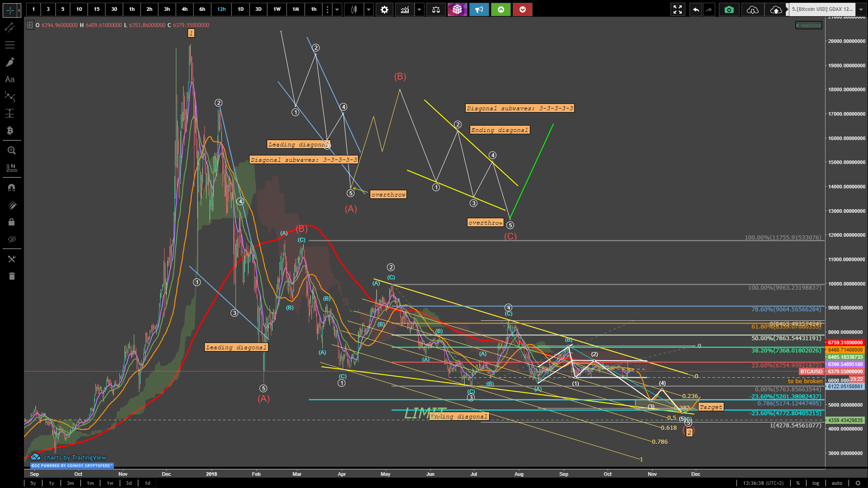The image size is (868, 488).
Task: Open the Fibonacci/pitchfork lines tool
Action: pyautogui.click(x=10, y=45)
